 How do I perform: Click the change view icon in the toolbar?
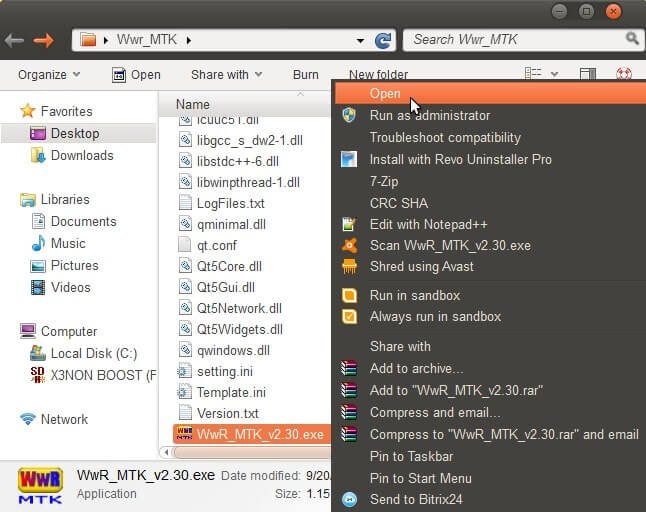(534, 75)
